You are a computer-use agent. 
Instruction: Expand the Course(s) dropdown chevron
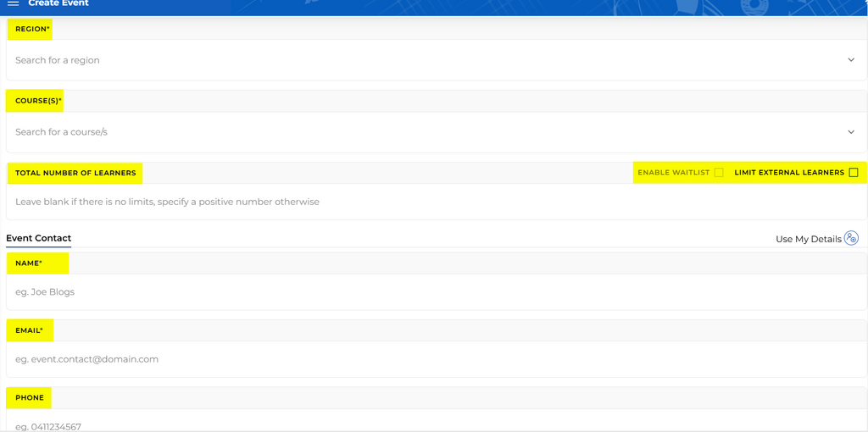(851, 132)
